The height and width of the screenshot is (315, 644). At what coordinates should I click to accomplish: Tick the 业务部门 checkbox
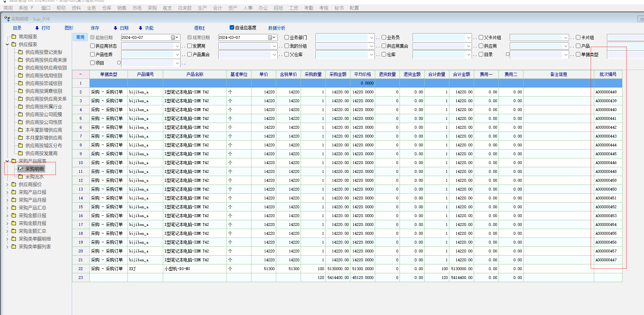(286, 37)
